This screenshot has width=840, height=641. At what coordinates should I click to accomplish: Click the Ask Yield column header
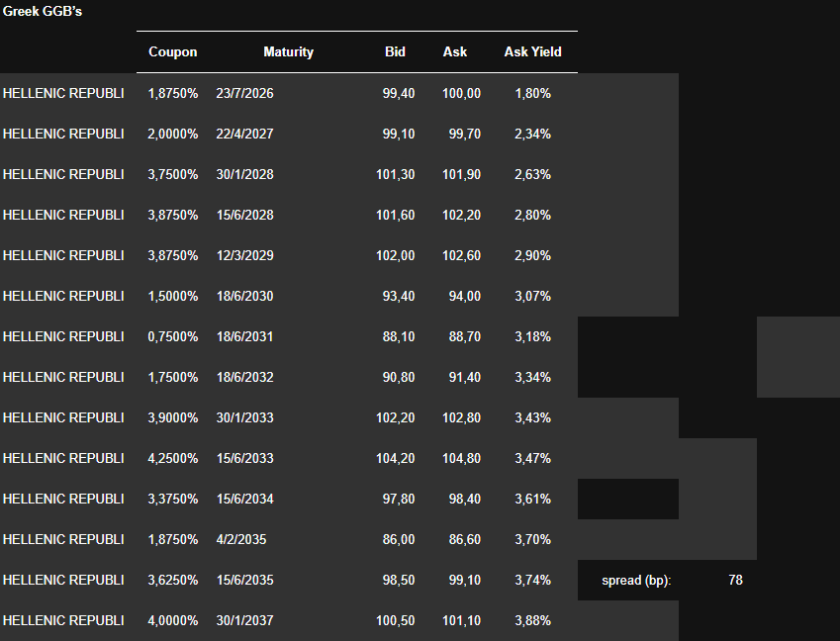[x=532, y=52]
